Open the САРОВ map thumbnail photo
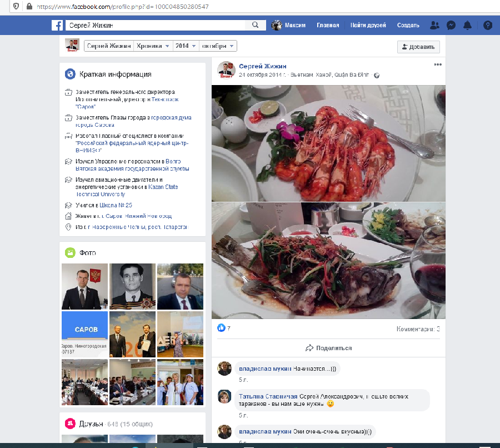Viewport: 500px width, 448px height. (84, 333)
